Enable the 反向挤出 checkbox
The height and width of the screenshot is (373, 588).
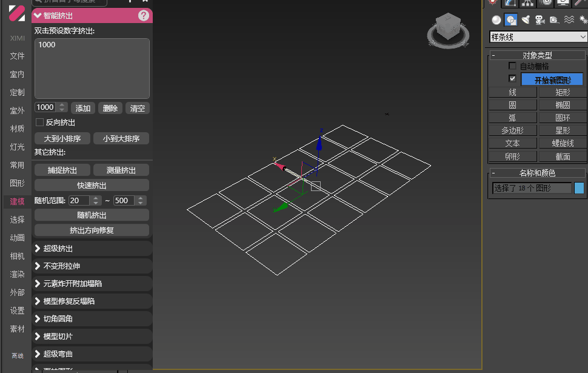click(39, 123)
